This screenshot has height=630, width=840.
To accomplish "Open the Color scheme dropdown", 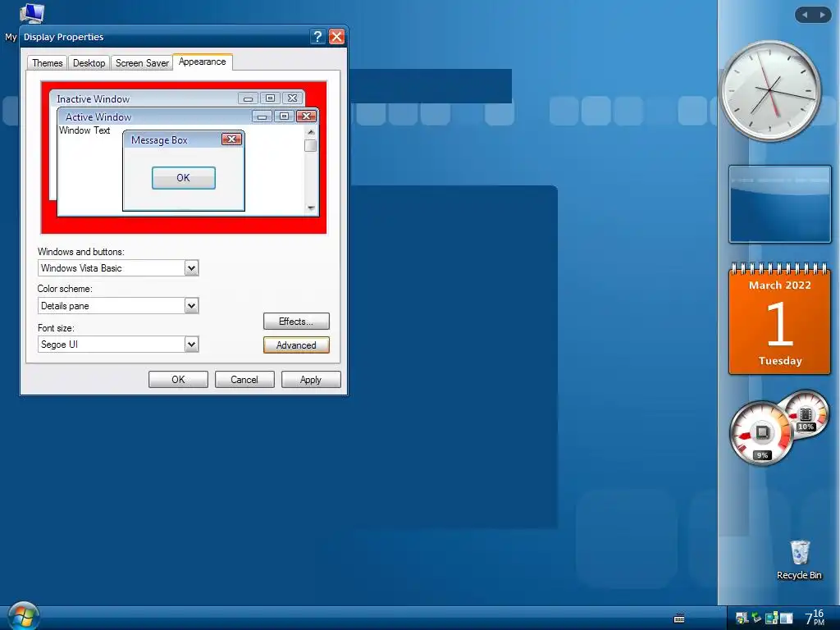I will [x=191, y=306].
